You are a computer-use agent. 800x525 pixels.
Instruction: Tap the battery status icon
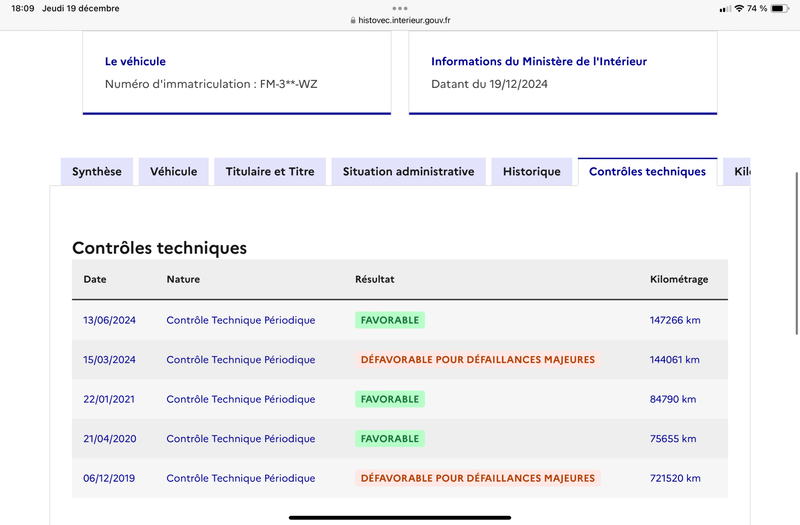tap(780, 8)
